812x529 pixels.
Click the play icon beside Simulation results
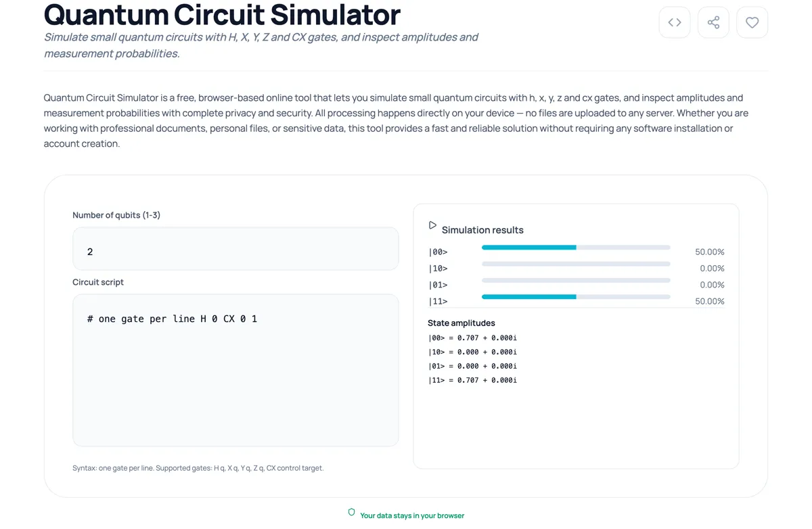(432, 224)
